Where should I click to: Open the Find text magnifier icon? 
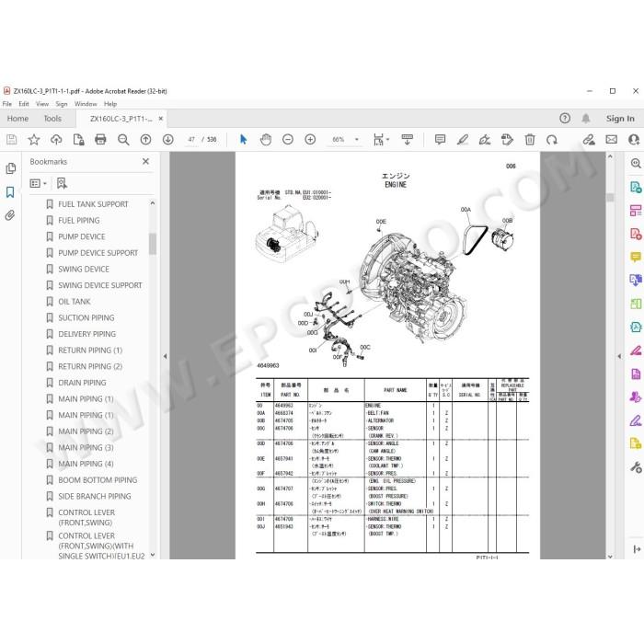tap(123, 140)
